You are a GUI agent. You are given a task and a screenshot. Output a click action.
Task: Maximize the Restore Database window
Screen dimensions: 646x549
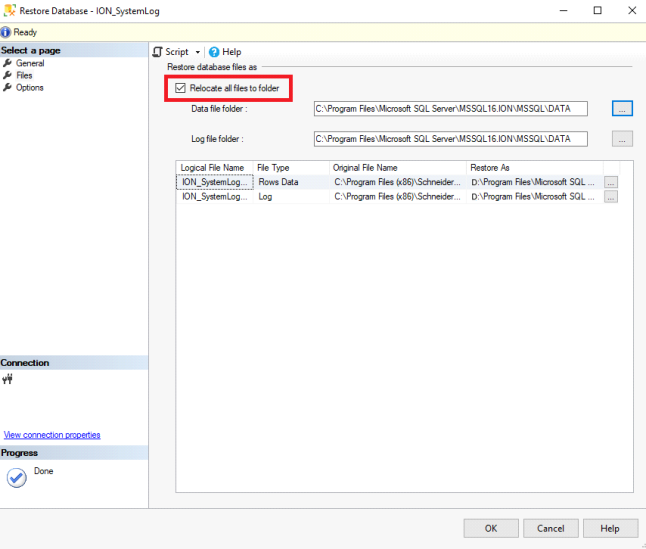click(597, 10)
